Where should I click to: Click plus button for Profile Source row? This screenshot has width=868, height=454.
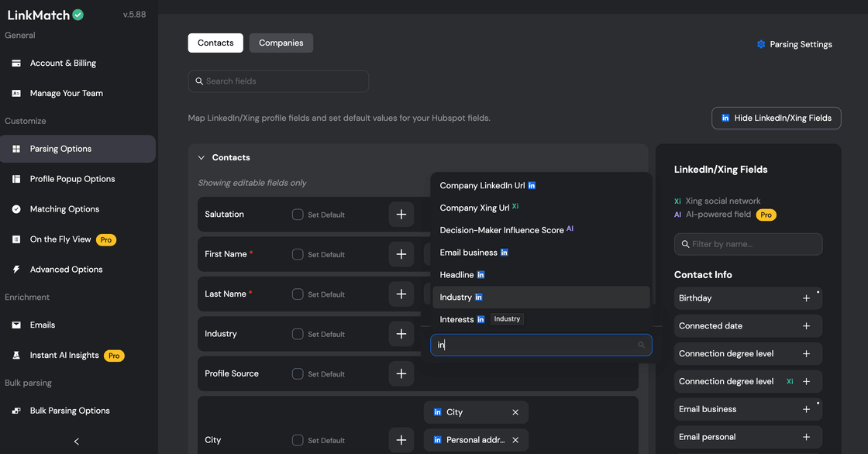pyautogui.click(x=401, y=373)
